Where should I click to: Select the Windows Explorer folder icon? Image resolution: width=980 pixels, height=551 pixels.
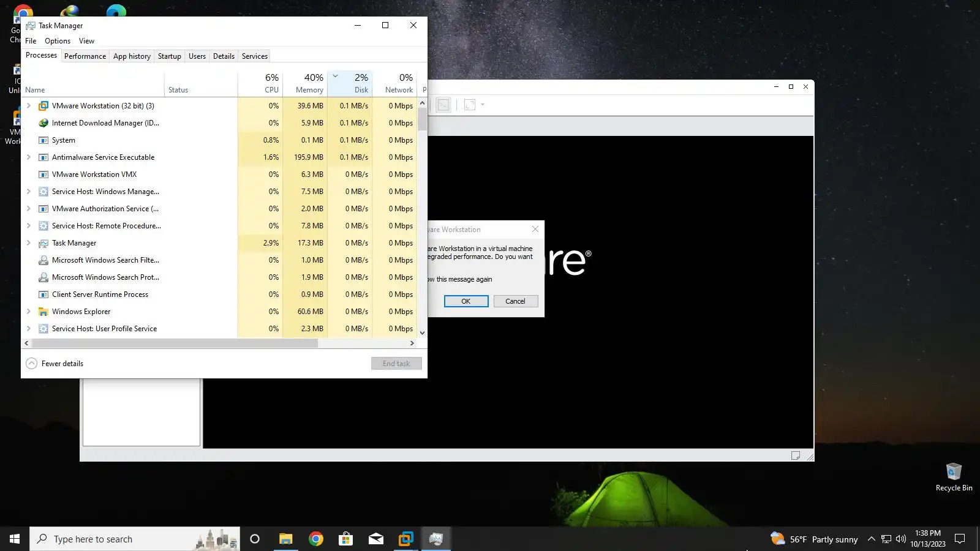point(43,312)
